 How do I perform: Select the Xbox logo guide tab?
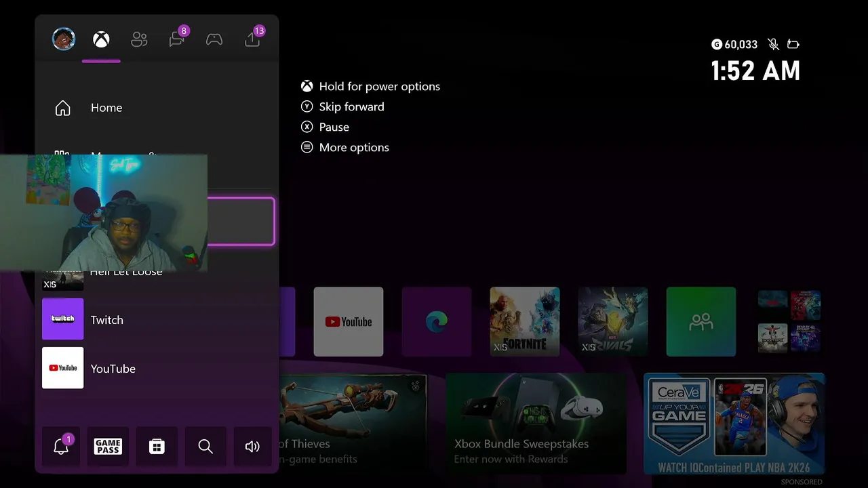coord(101,39)
